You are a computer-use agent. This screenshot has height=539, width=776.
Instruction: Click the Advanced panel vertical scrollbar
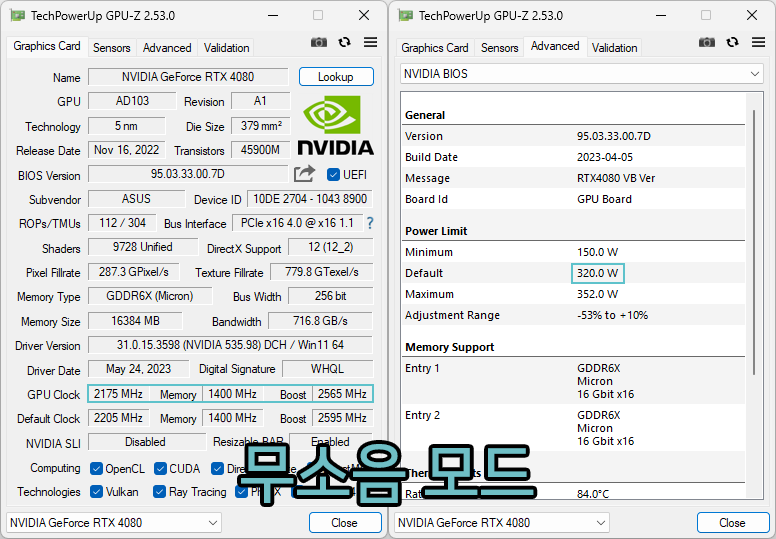tap(754, 243)
